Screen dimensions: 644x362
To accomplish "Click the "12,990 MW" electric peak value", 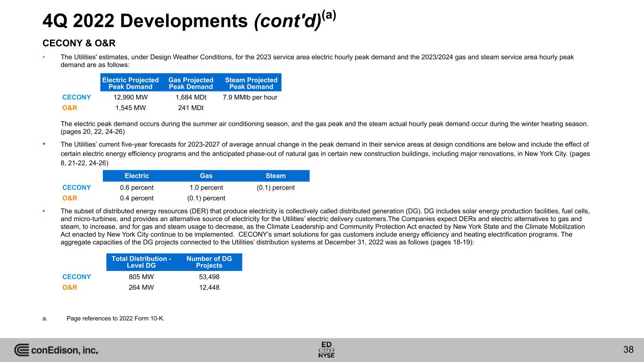I will pos(131,98).
